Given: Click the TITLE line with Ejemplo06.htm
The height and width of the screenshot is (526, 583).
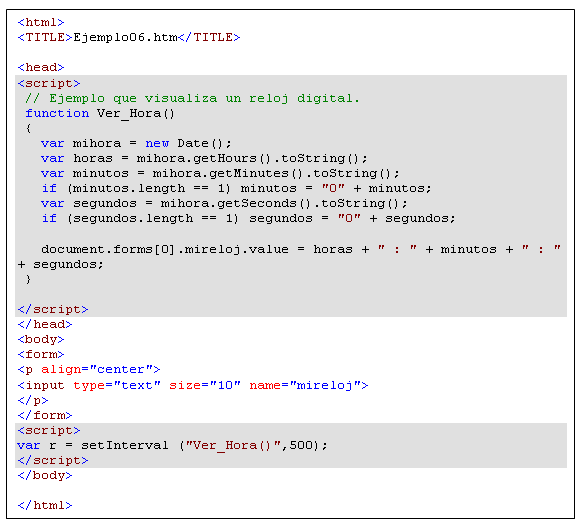Looking at the screenshot, I should pos(129,37).
